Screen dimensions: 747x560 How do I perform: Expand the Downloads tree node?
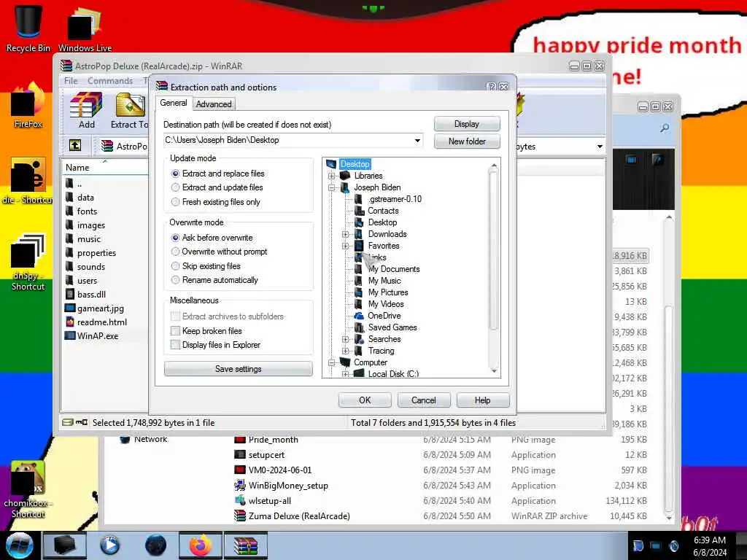[x=345, y=234]
